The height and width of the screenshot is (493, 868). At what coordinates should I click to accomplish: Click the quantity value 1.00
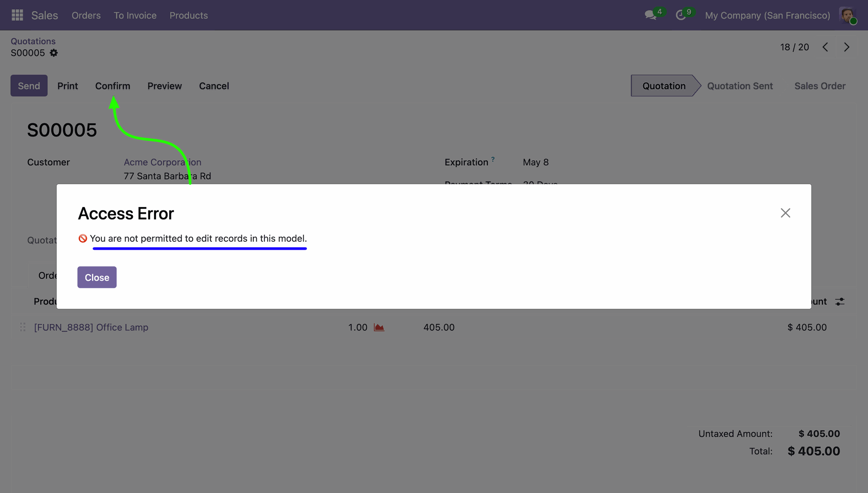[x=358, y=327]
